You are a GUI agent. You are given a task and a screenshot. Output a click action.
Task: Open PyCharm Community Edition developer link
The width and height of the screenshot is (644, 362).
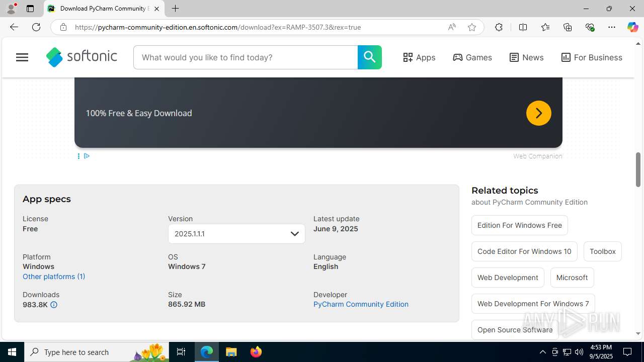(361, 304)
